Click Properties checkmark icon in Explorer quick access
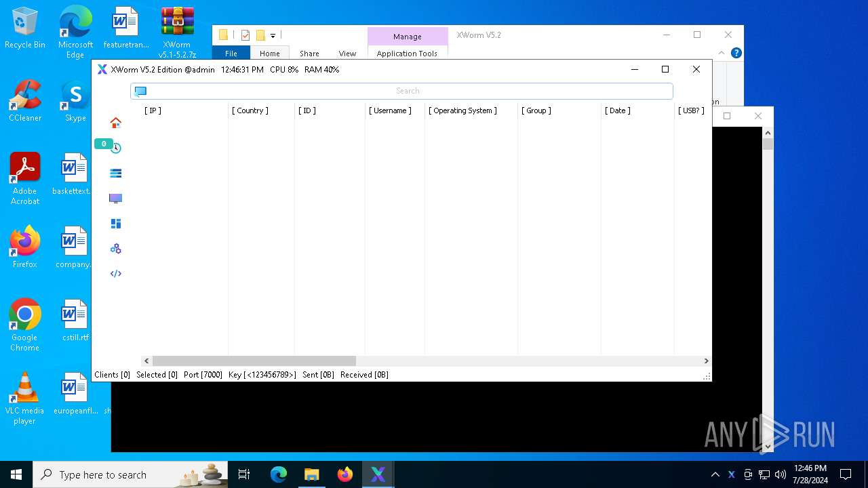The image size is (868, 488). [245, 35]
